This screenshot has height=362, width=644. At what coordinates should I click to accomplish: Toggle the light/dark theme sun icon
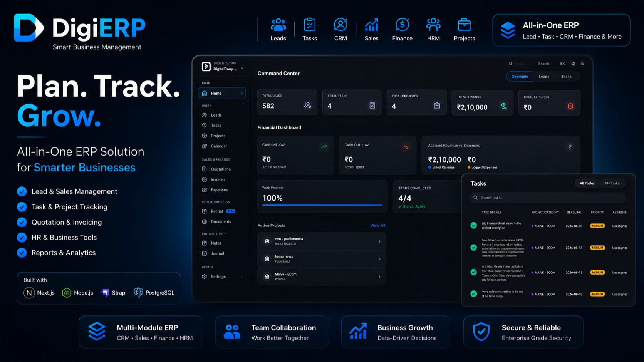click(573, 64)
